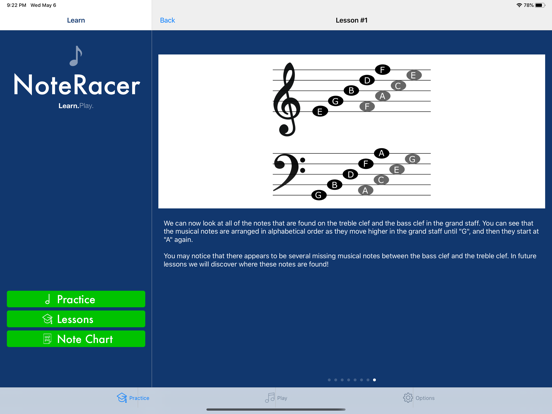Click the NoteRacer logo text
Image resolution: width=552 pixels, height=414 pixels.
point(77,85)
